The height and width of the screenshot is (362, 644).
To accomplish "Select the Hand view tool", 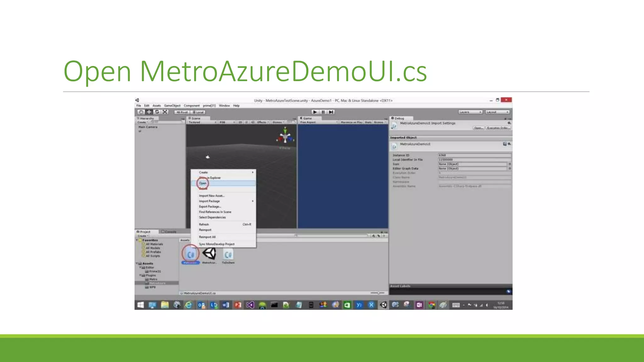I will tap(141, 112).
